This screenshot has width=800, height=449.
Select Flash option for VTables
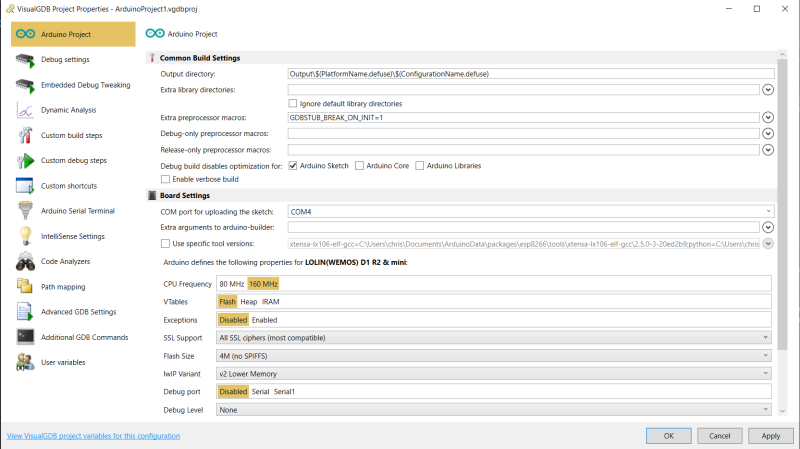click(227, 302)
